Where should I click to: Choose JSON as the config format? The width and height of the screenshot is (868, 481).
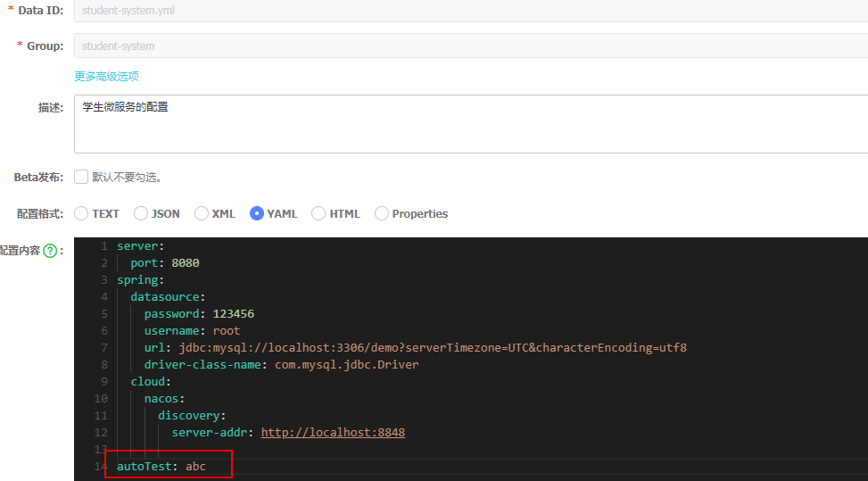[141, 213]
